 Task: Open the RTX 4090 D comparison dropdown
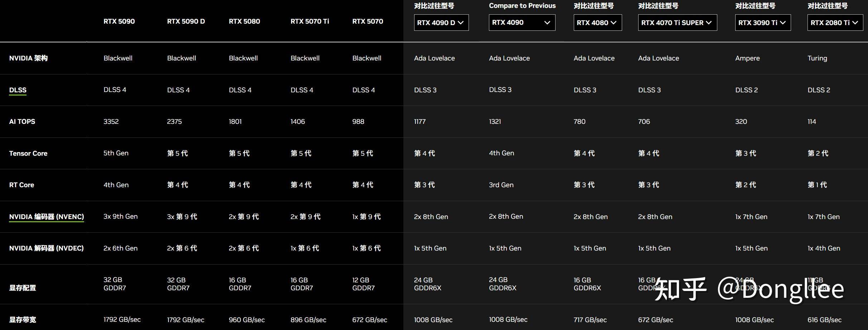tap(441, 23)
